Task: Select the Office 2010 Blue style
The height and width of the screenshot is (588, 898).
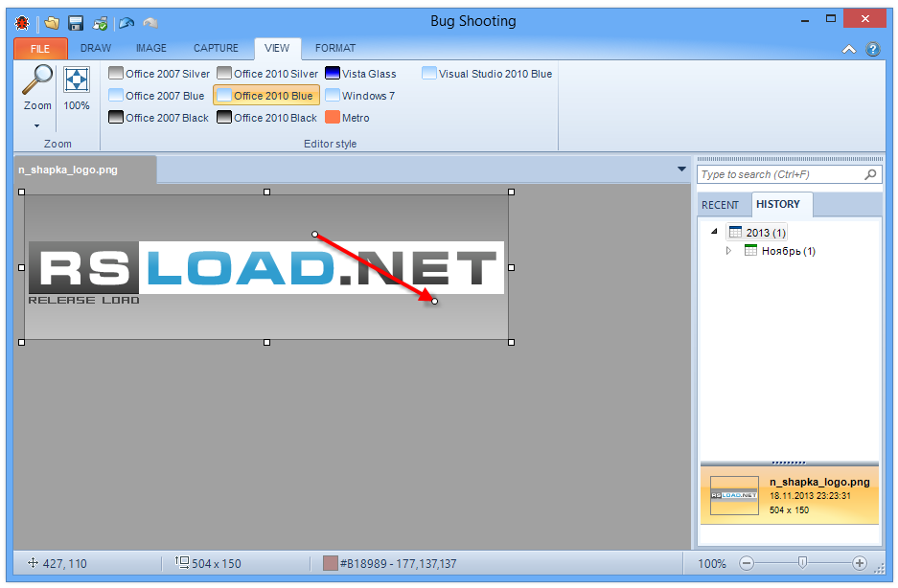Action: (266, 96)
